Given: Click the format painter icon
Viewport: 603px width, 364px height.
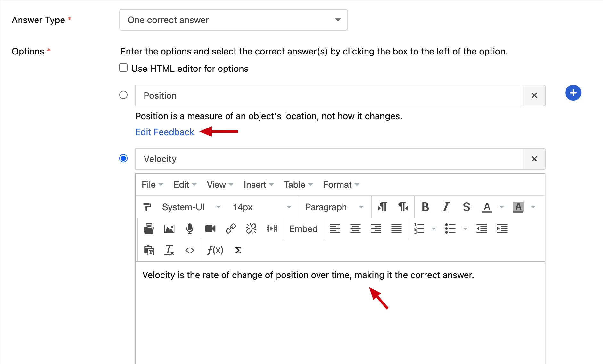Looking at the screenshot, I should 147,207.
